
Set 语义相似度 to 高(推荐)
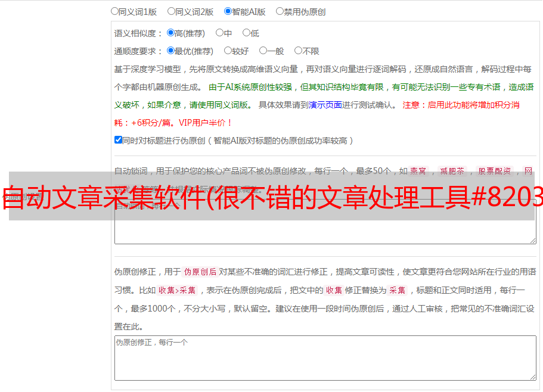tap(170, 33)
